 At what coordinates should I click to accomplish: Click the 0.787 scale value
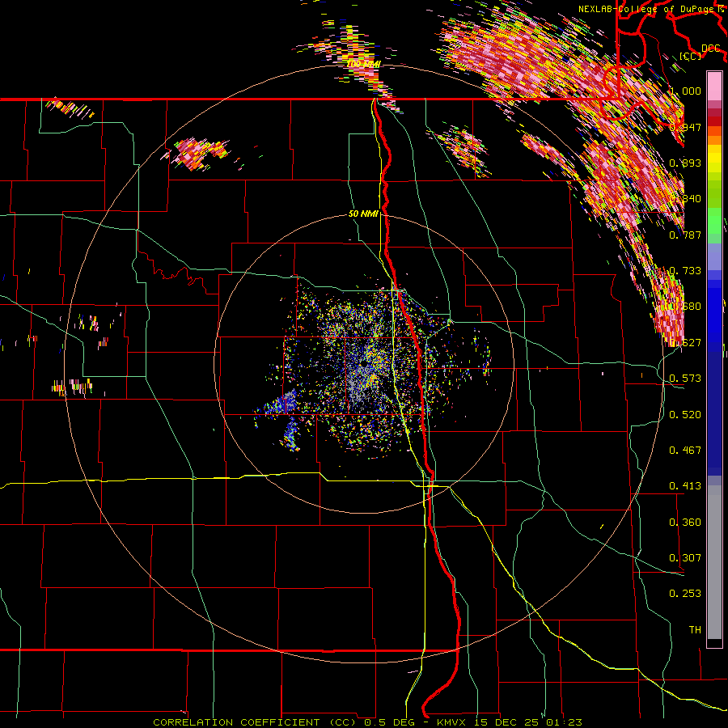point(685,235)
